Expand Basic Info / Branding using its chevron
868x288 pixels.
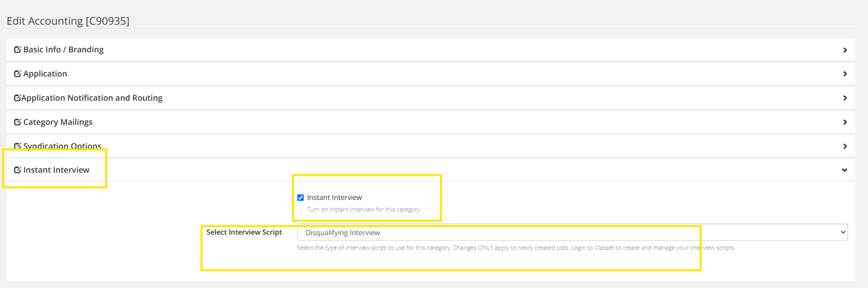click(x=845, y=50)
